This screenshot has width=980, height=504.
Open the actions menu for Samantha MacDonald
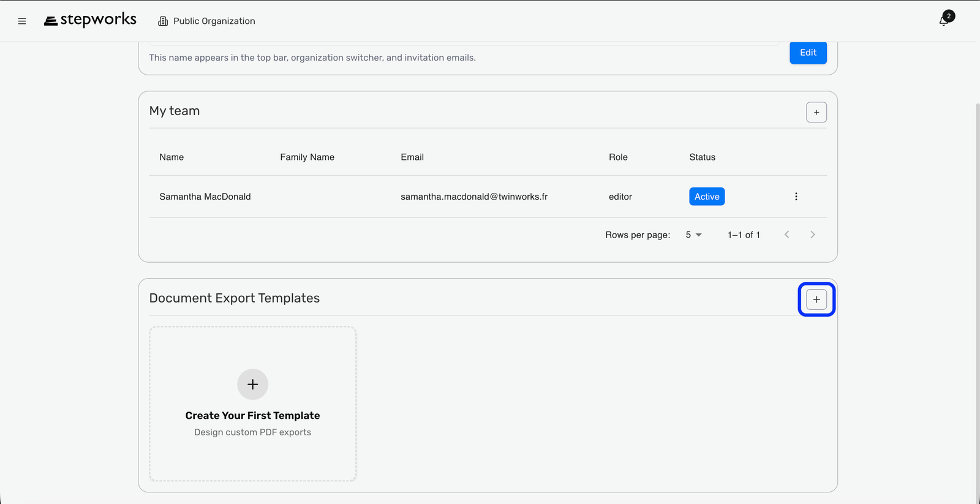pyautogui.click(x=796, y=197)
